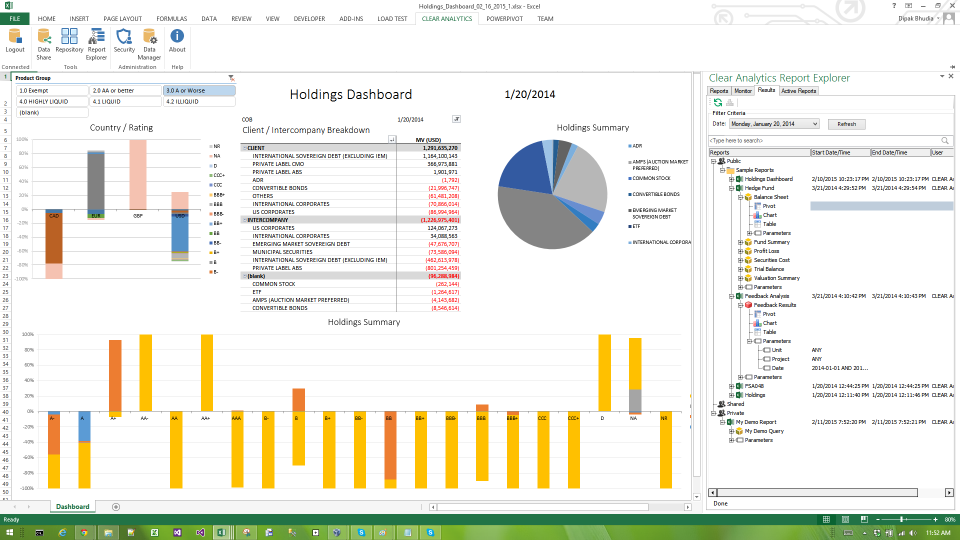The width and height of the screenshot is (960, 540).
Task: Click the 'Type here to search' field
Action: [824, 141]
